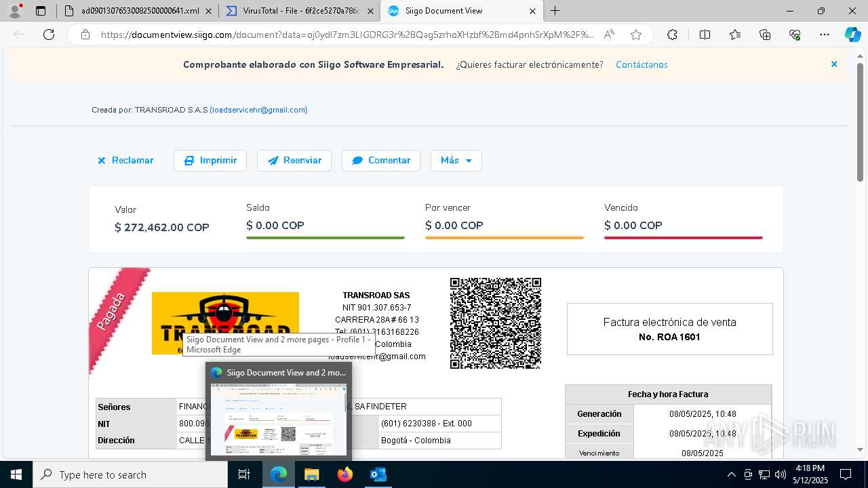868x488 pixels.
Task: Click the Read aloud icon
Action: click(x=609, y=35)
